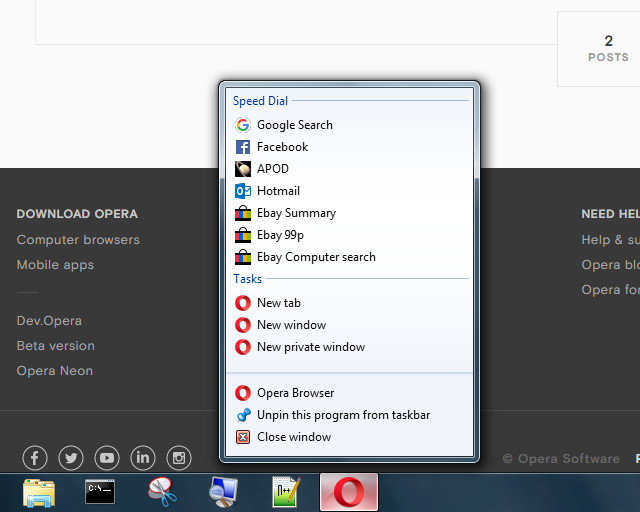Viewport: 640px width, 512px height.
Task: Open the monitor magnifier taskbar app
Action: (223, 492)
